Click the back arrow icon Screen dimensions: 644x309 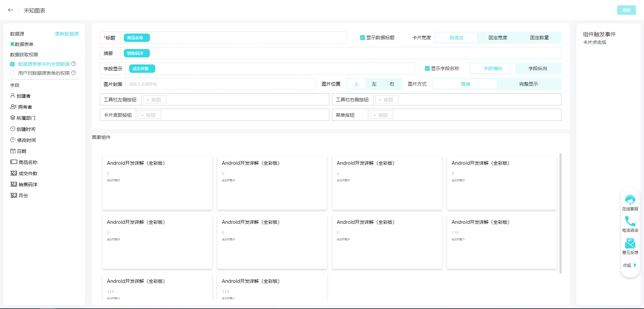click(x=11, y=10)
